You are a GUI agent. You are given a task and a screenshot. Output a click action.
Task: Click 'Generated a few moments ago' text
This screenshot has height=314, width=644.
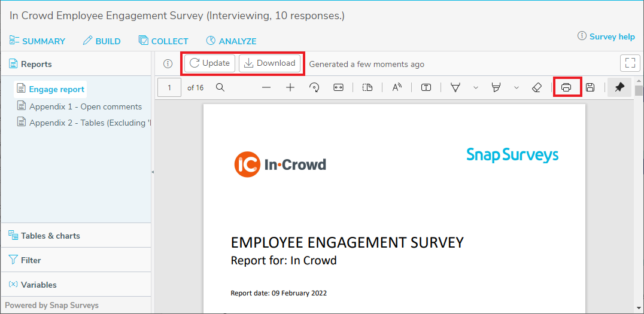367,64
